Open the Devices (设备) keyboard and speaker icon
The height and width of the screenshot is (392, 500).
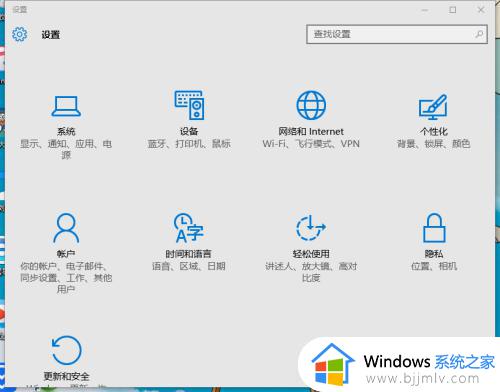pyautogui.click(x=189, y=105)
